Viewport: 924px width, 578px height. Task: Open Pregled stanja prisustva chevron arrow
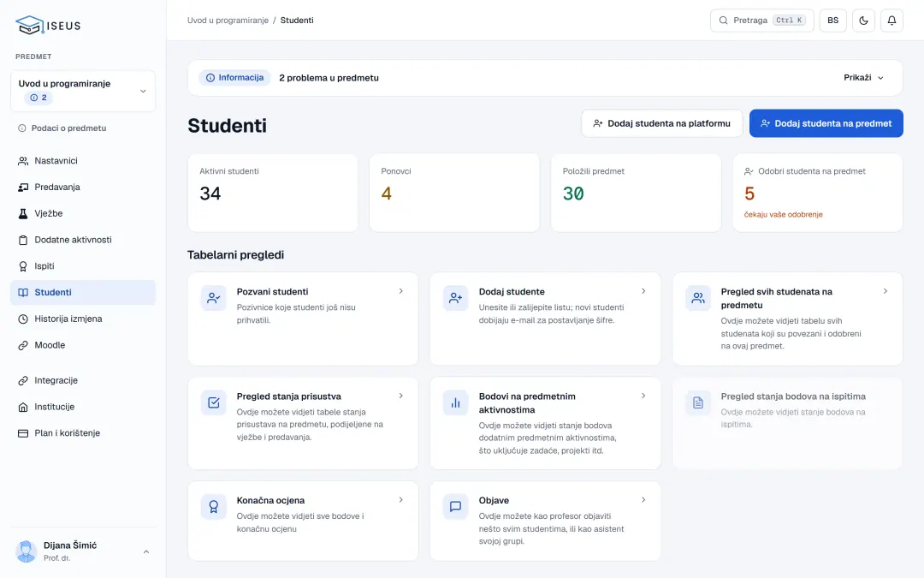[x=400, y=396]
